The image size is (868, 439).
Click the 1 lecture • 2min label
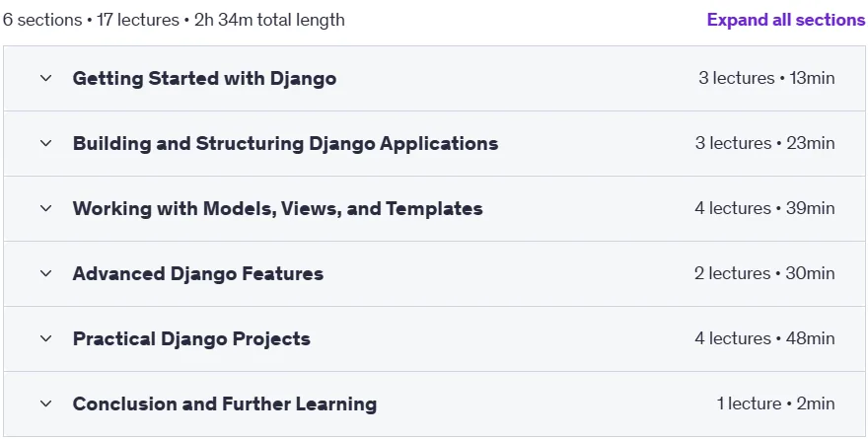point(775,403)
